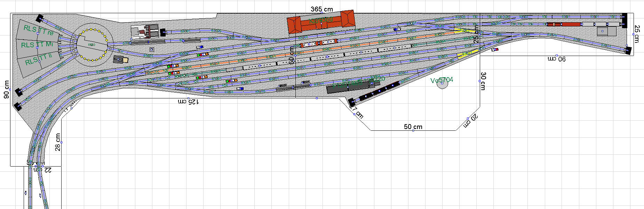Click the bottom 50 cm dimension label
644x209 pixels.
[x=413, y=127]
